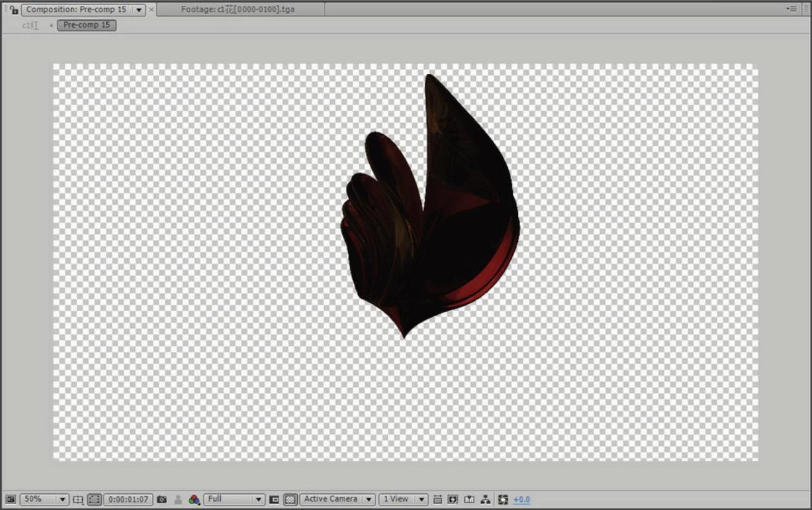Open the Active Camera 3D view dropdown
Screen dimensions: 812x510
337,500
